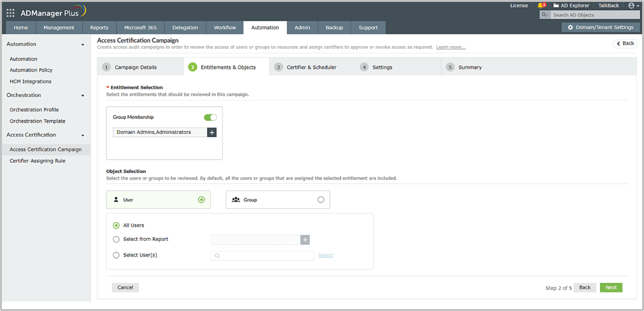Click step 4 number circle
Image resolution: width=644 pixels, height=311 pixels.
pyautogui.click(x=364, y=67)
